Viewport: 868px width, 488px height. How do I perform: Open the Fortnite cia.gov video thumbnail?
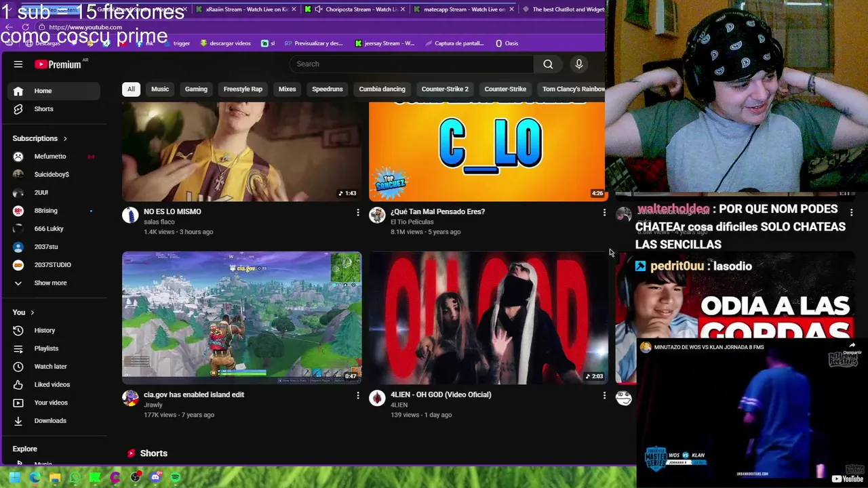pos(242,318)
